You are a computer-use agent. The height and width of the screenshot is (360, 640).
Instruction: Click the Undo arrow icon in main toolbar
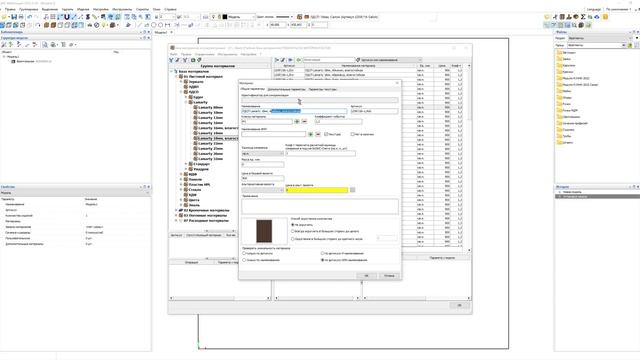pos(29,17)
